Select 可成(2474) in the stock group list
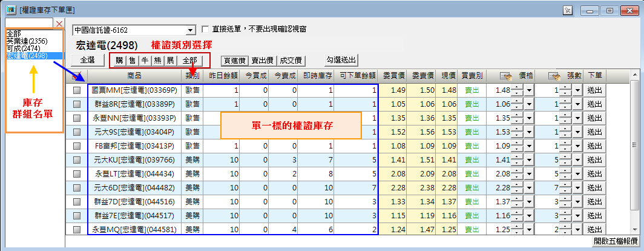This screenshot has width=644, height=251. (23, 49)
